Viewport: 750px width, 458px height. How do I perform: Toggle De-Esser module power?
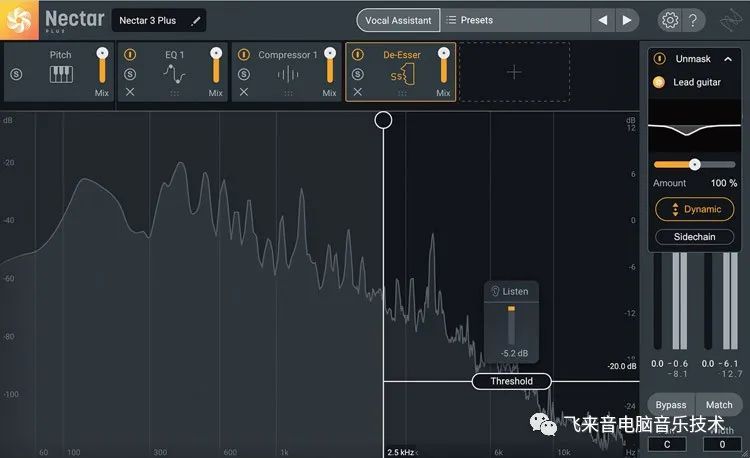tap(357, 55)
